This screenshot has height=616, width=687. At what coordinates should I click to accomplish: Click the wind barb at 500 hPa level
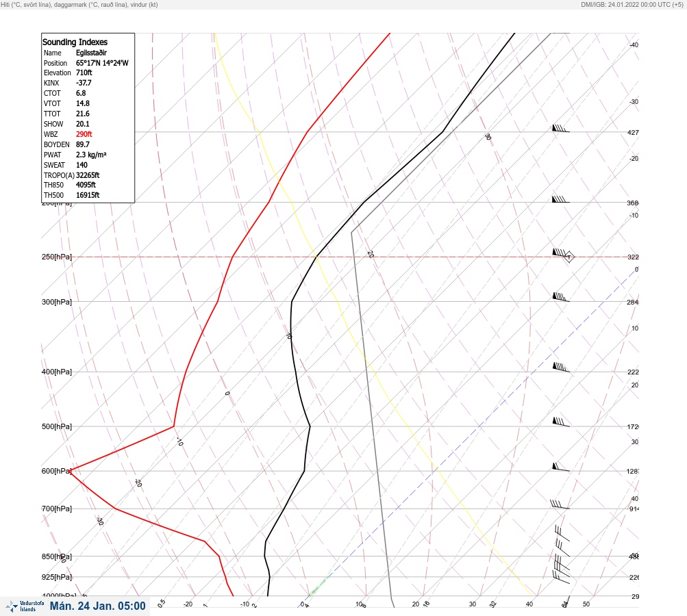(561, 422)
